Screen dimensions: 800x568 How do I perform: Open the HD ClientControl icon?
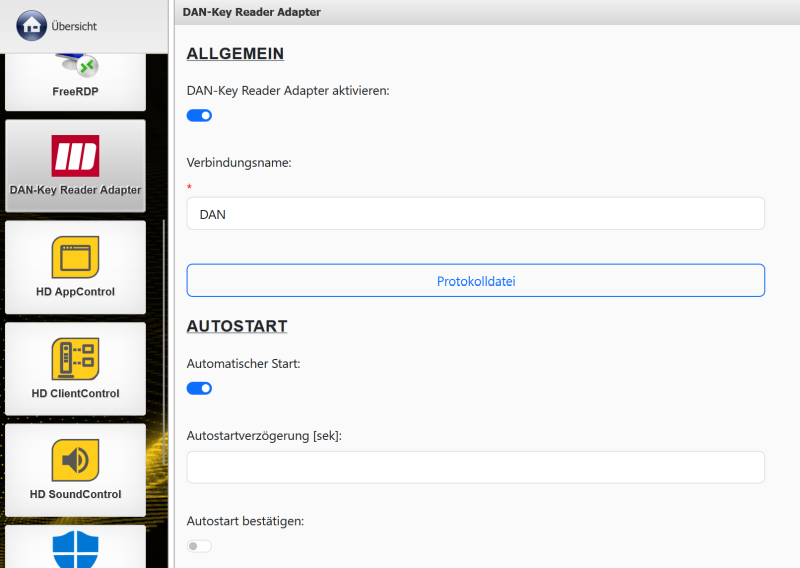point(75,358)
